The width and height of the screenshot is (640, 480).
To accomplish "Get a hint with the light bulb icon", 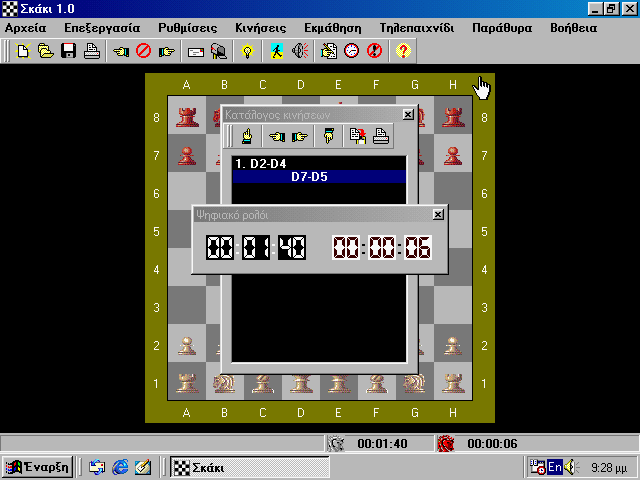I will (x=247, y=51).
